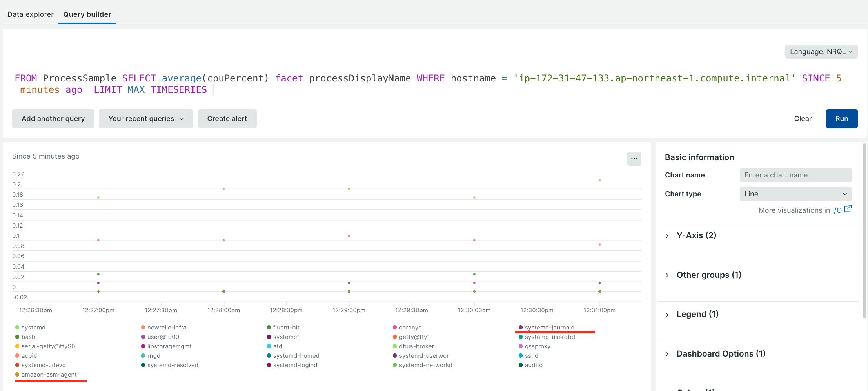Toggle the libstoragemgmt legend entry
Image resolution: width=868 pixels, height=391 pixels.
click(x=166, y=346)
